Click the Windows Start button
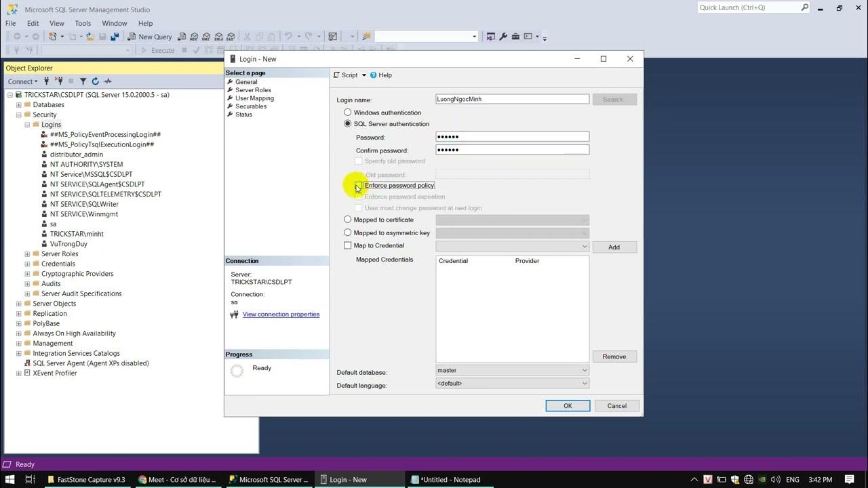 (10, 479)
